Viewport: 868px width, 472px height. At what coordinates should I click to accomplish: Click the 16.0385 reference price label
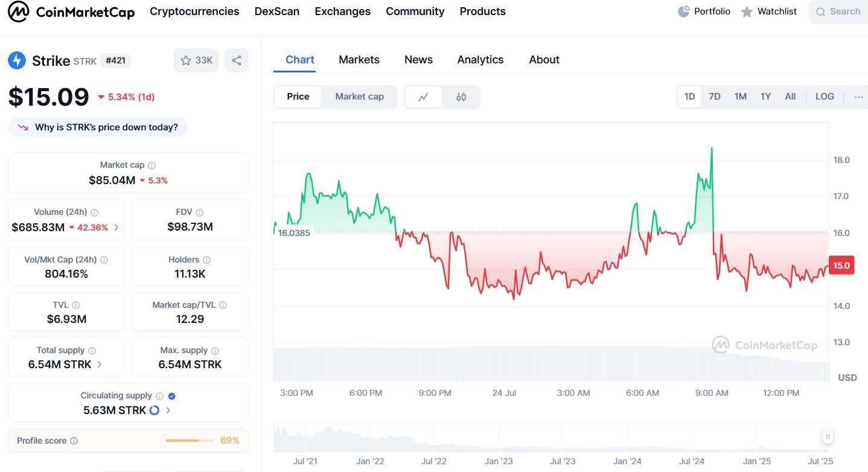(294, 233)
